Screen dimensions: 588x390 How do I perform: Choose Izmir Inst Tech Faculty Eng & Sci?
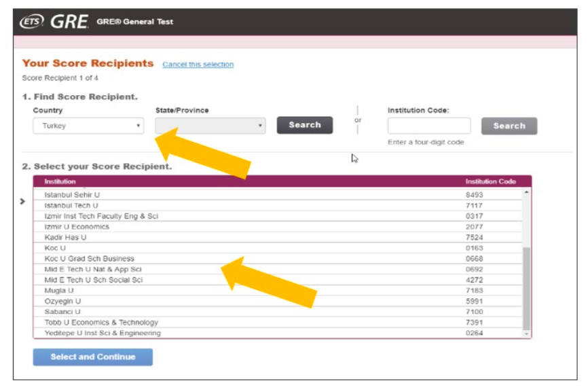101,216
